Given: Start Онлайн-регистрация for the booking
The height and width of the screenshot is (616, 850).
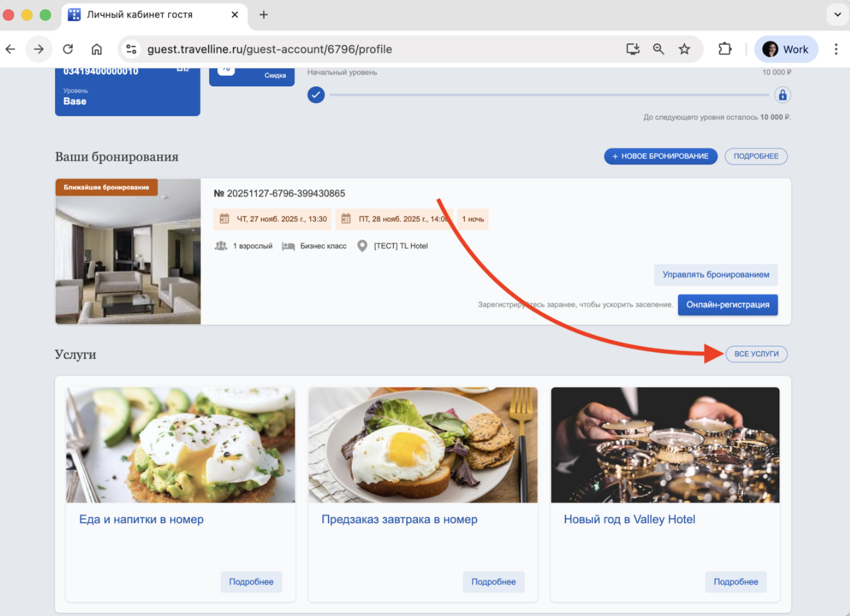Looking at the screenshot, I should click(x=728, y=305).
